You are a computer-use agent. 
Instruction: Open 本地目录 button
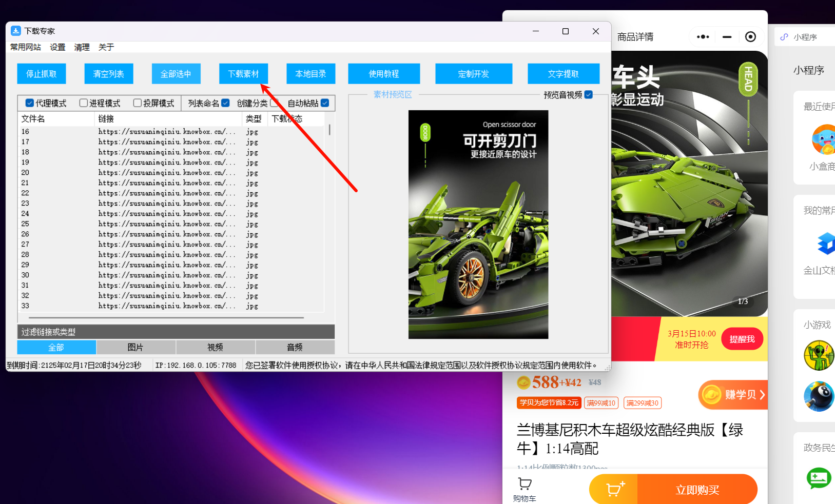pyautogui.click(x=311, y=74)
